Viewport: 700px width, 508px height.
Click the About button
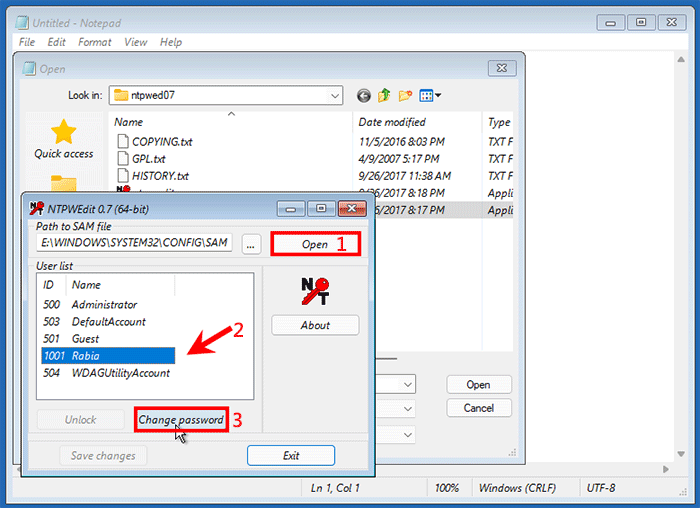(315, 325)
